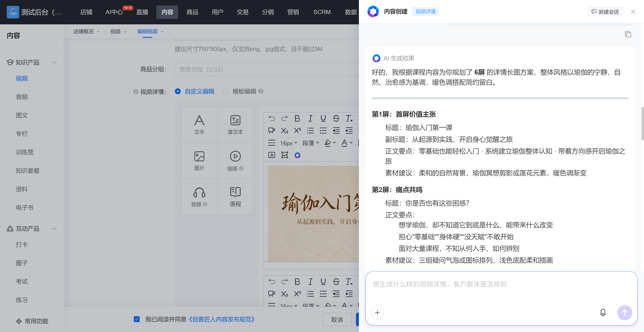Click the video camera icon in upper toolbar
The width and height of the screenshot is (644, 332).
(x=271, y=130)
